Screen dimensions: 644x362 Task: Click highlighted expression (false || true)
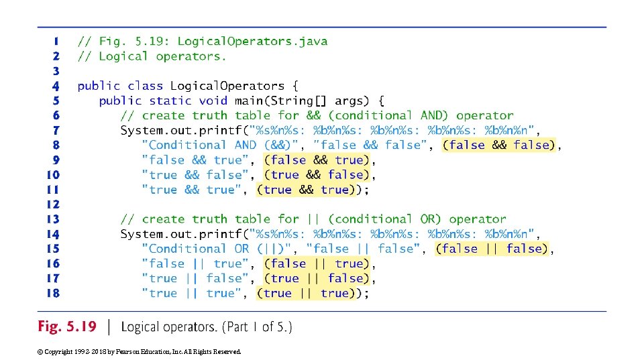(317, 263)
